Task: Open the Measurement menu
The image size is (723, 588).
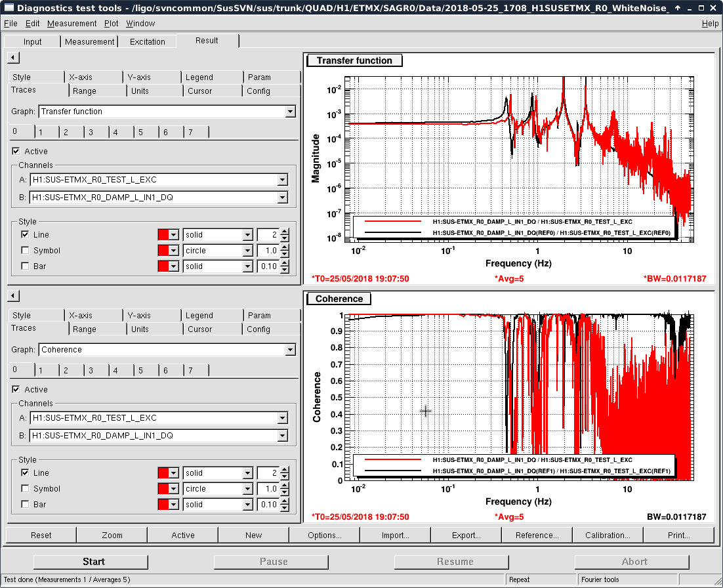Action: pos(72,24)
